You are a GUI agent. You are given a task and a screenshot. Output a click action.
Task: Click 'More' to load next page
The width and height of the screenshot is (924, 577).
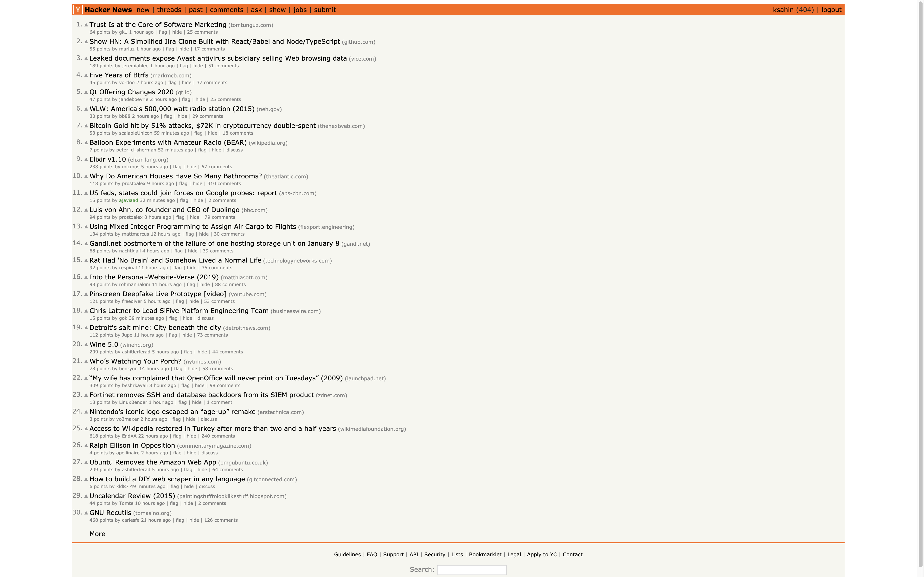(97, 534)
